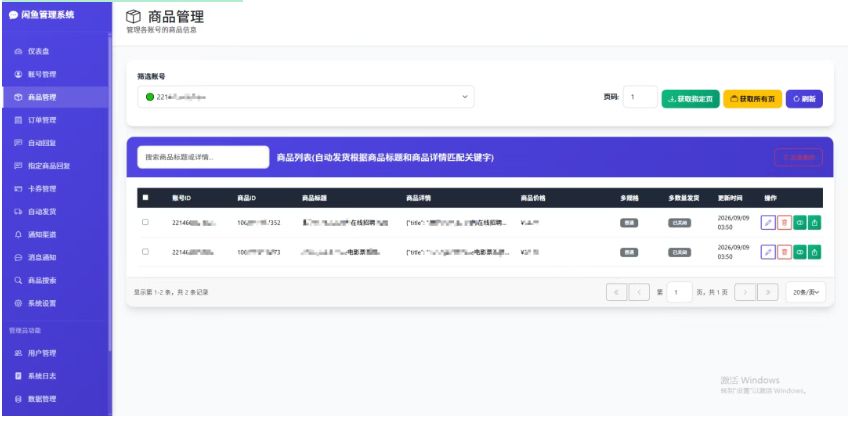Click the 商品价格 column header
The height and width of the screenshot is (421, 850).
click(x=533, y=198)
